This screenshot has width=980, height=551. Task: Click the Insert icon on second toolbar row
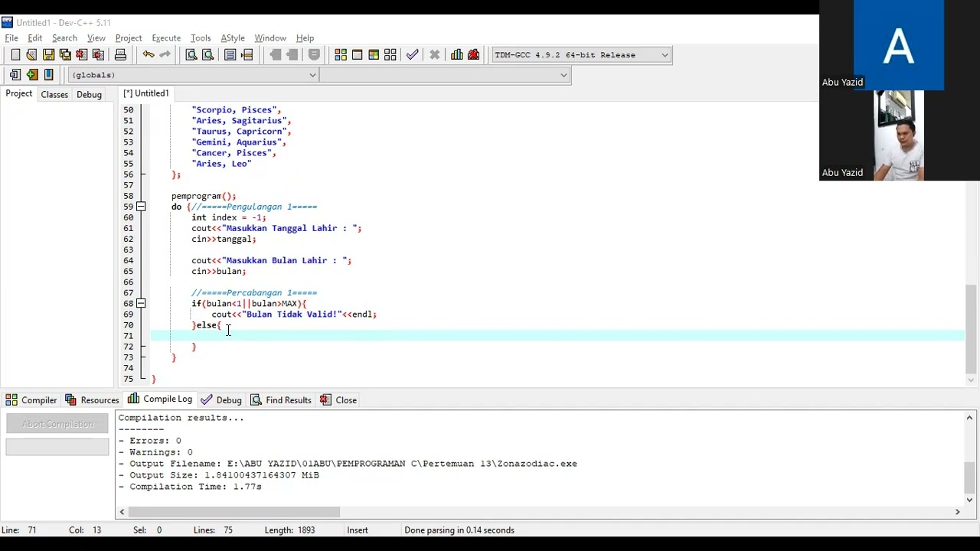point(15,74)
